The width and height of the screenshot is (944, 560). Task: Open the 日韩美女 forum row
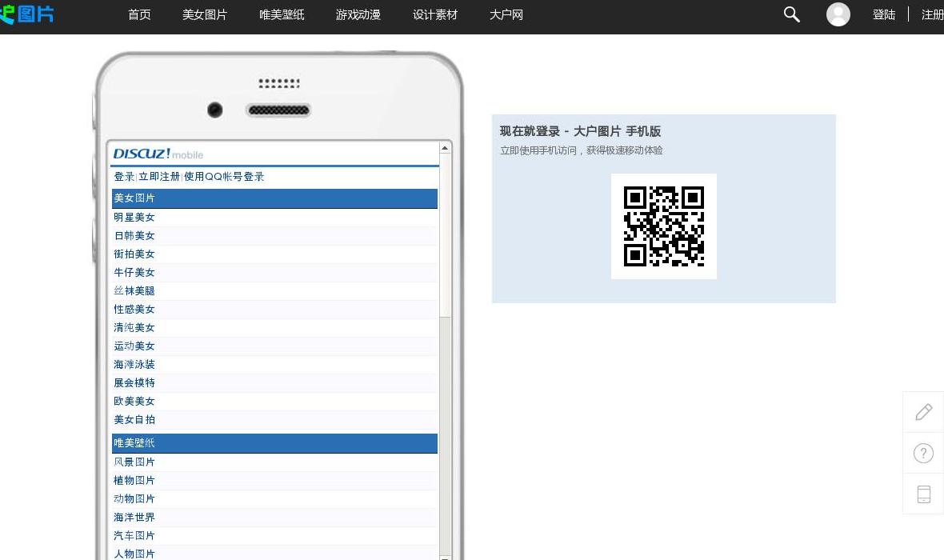[x=274, y=236]
